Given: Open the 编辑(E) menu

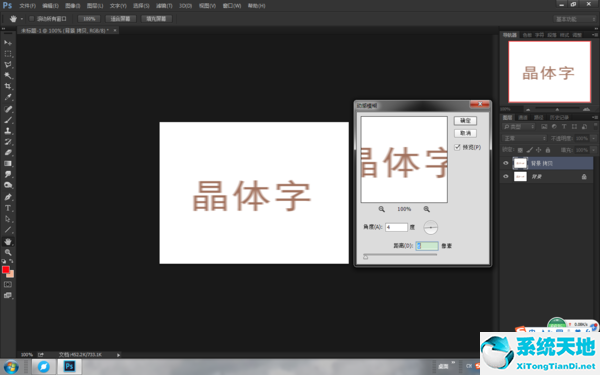Looking at the screenshot, I should 50,6.
